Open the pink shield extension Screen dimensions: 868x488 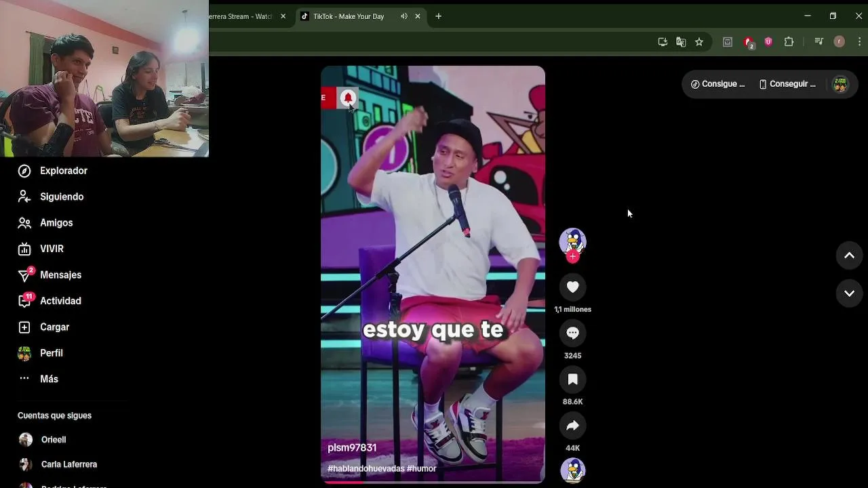click(x=768, y=42)
